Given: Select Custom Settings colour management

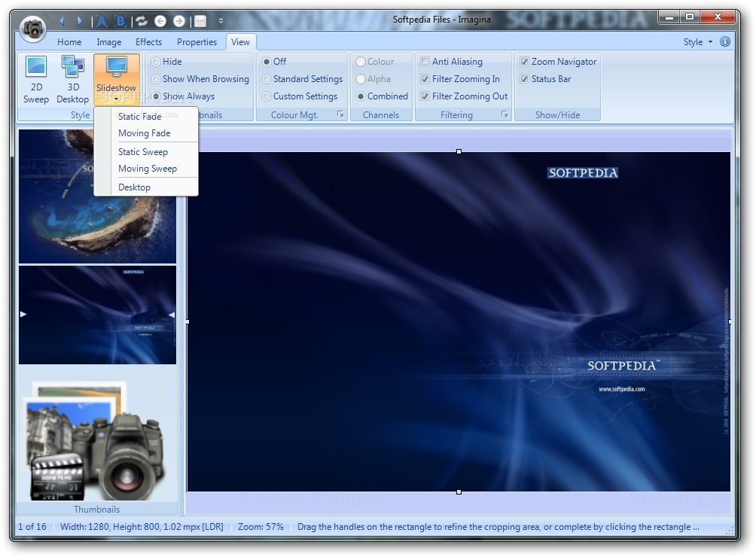Looking at the screenshot, I should click(300, 96).
